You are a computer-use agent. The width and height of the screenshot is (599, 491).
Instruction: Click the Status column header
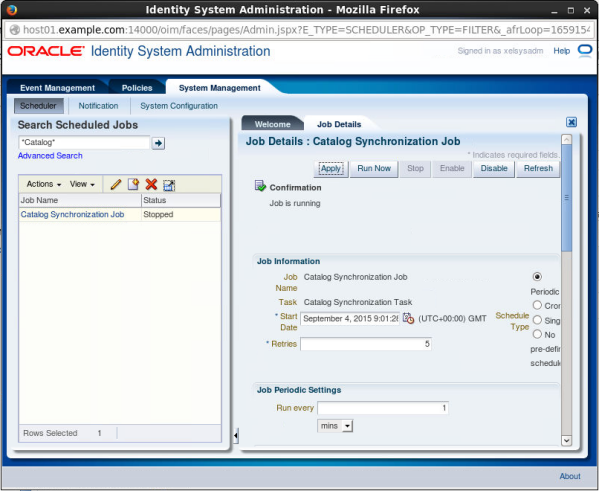181,200
